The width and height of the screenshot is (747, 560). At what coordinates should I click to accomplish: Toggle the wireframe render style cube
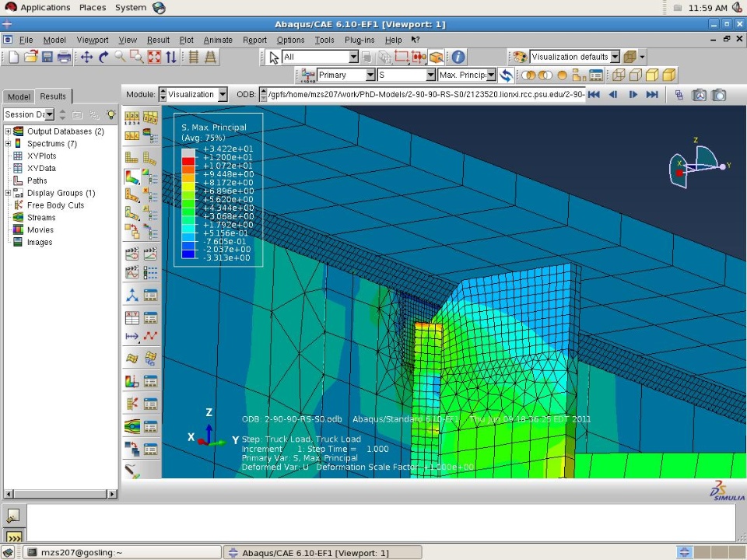[x=618, y=75]
